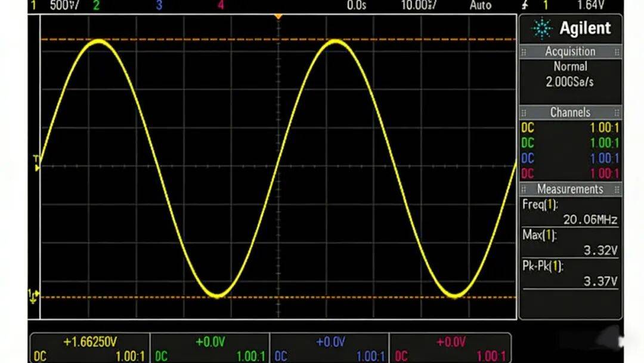
Task: Click the red DC 1.00:1 channel row
Action: pyautogui.click(x=570, y=174)
